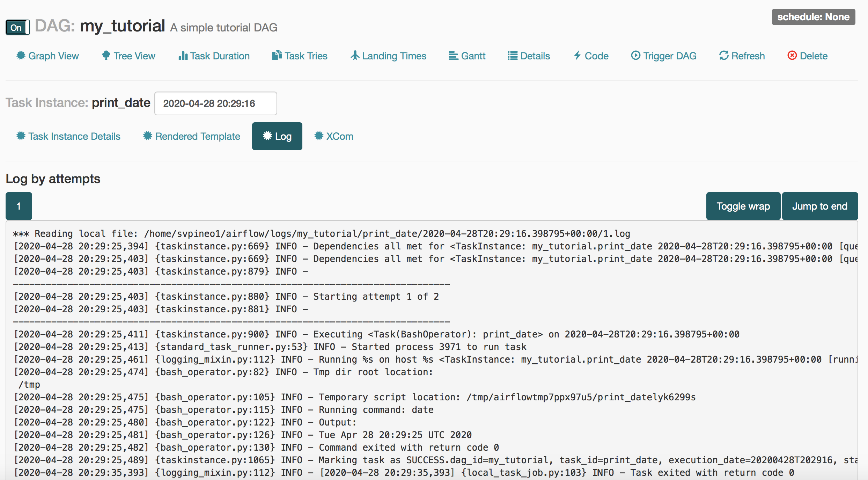Toggle the DAG On/Off switch
Screen dimensions: 868x480
pyautogui.click(x=17, y=27)
